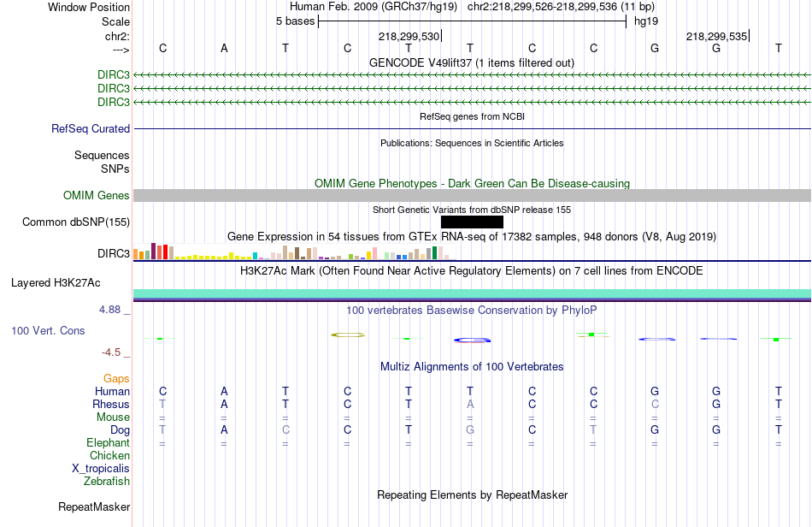Viewport: 812px width, 527px height.
Task: Click the Common dbSNP(155) track label
Action: tap(75, 222)
